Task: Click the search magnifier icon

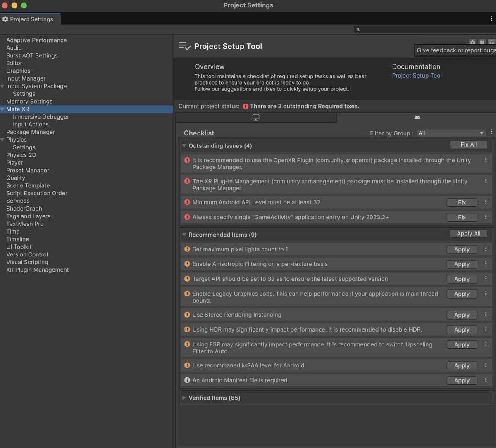Action: pos(358,30)
